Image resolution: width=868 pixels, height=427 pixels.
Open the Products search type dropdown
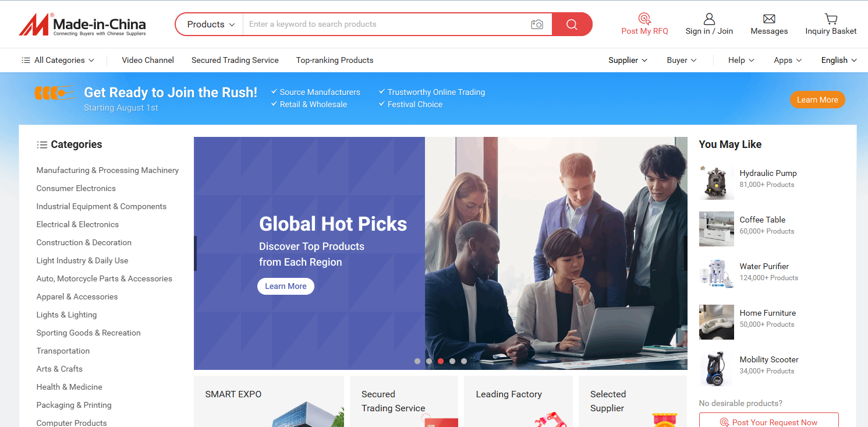click(210, 24)
